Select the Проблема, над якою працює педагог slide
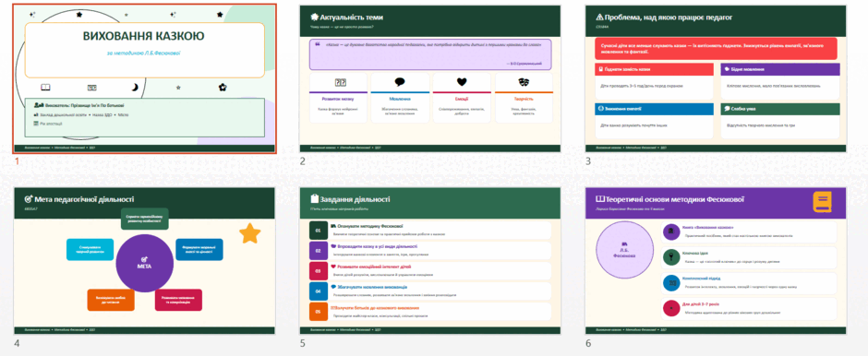The width and height of the screenshot is (868, 356). pyautogui.click(x=716, y=78)
